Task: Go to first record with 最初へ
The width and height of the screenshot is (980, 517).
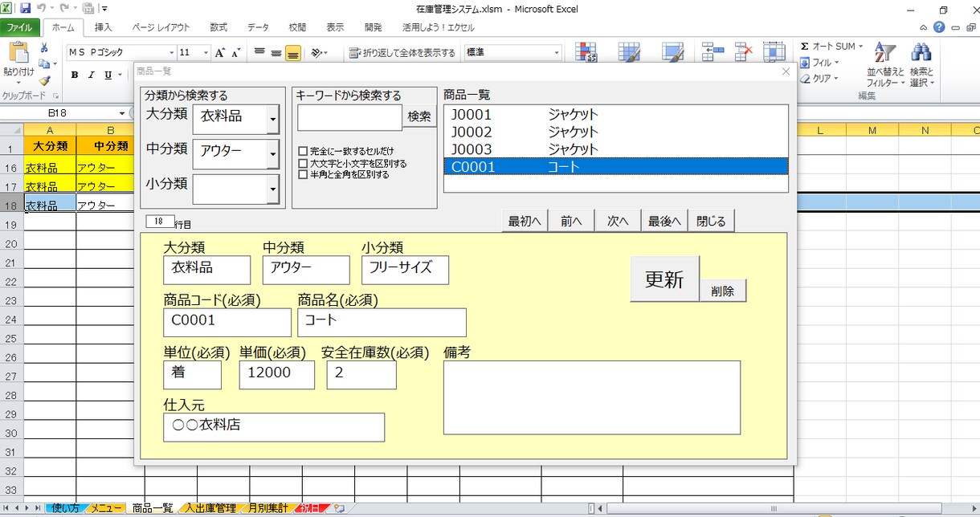Action: pyautogui.click(x=525, y=222)
